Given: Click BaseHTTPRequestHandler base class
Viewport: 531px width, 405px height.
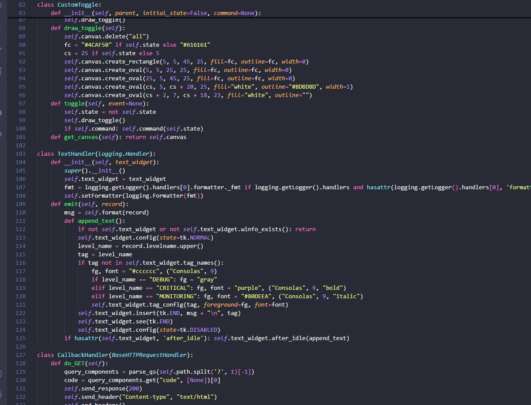Looking at the screenshot, I should pos(149,355).
